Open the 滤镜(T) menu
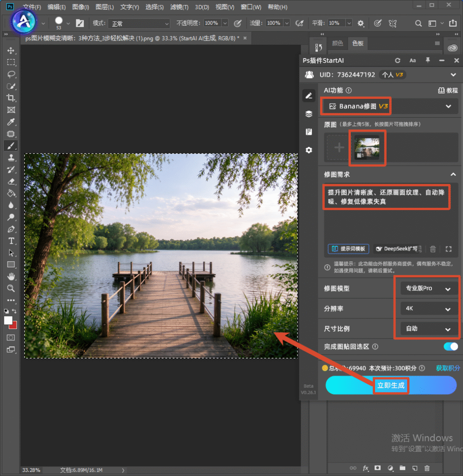The image size is (463, 476). 179,7
